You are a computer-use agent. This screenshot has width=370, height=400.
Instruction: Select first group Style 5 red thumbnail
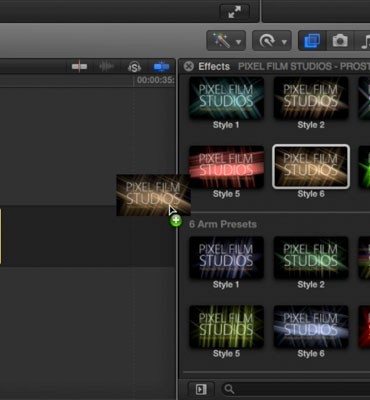pyautogui.click(x=226, y=167)
